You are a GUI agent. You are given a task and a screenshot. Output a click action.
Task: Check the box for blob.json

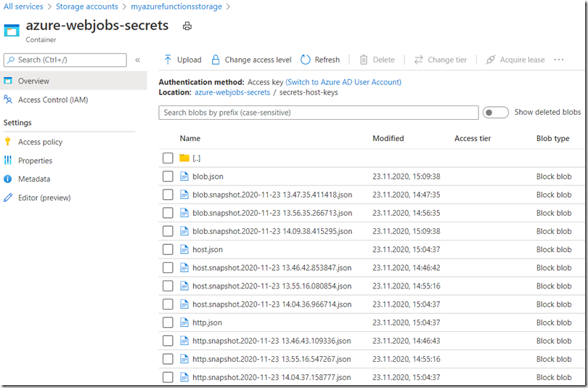coord(168,176)
